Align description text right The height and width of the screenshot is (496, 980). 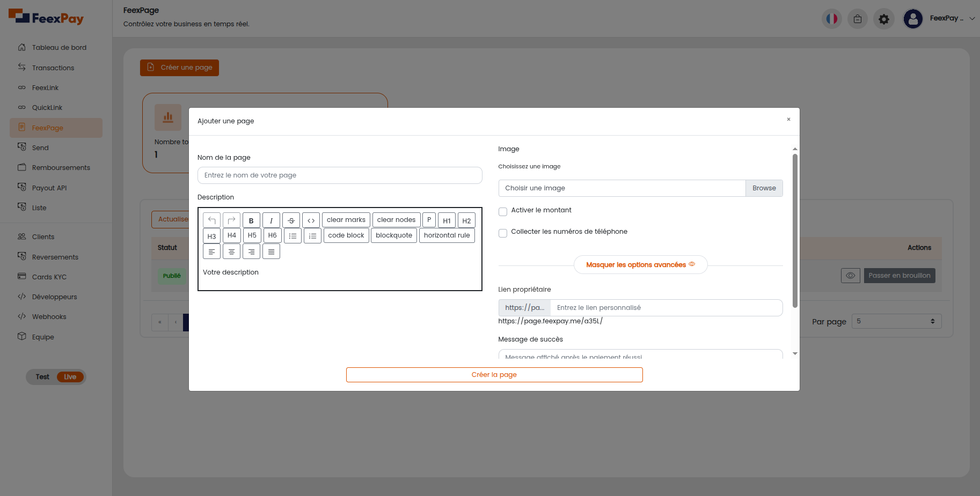[251, 251]
